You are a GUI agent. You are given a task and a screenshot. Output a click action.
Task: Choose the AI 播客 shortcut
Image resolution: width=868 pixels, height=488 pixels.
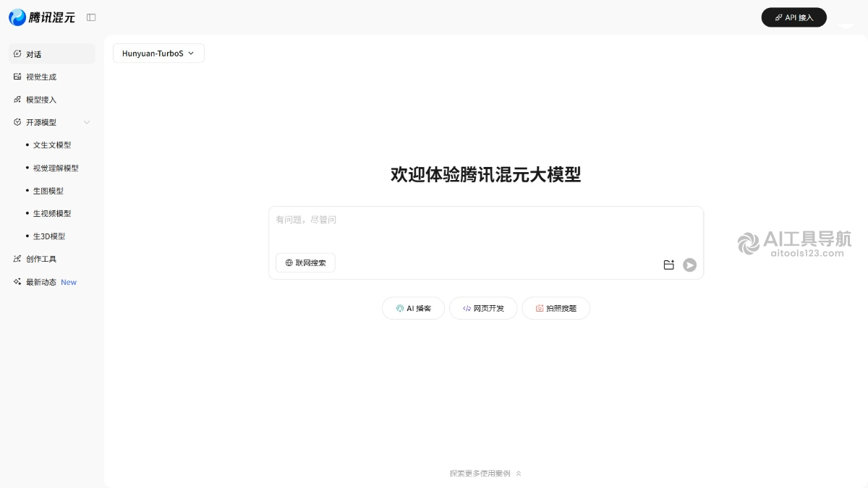pyautogui.click(x=413, y=308)
